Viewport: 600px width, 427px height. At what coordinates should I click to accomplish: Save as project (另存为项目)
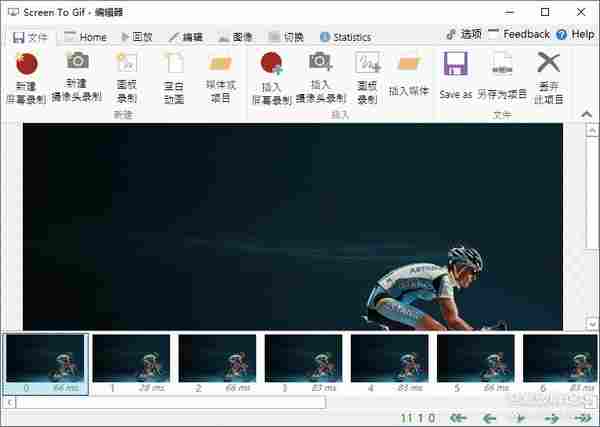(x=502, y=77)
